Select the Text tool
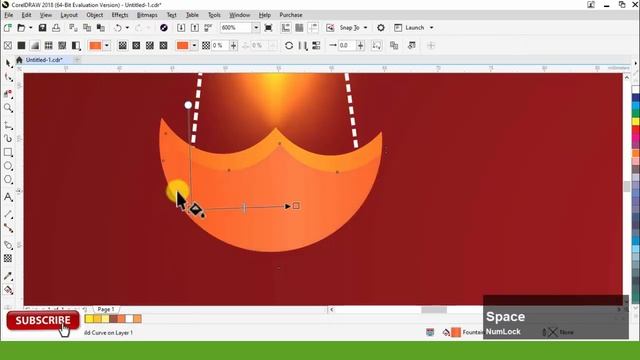This screenshot has height=360, width=640. tap(8, 197)
